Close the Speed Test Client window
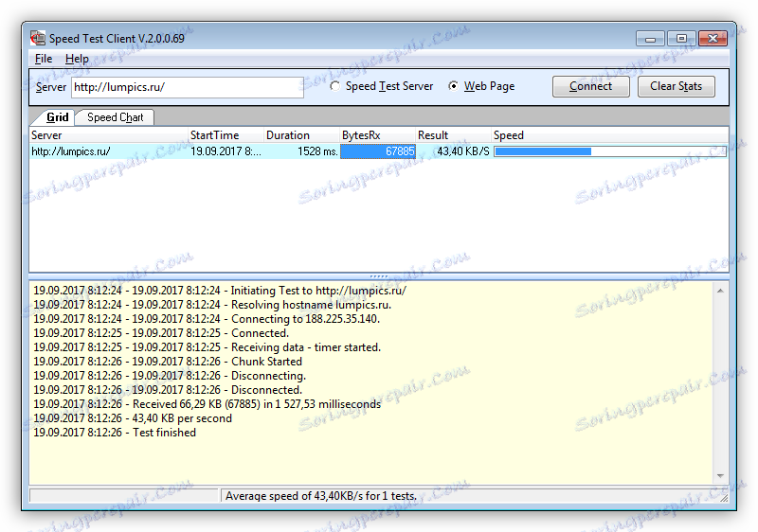 (x=713, y=39)
